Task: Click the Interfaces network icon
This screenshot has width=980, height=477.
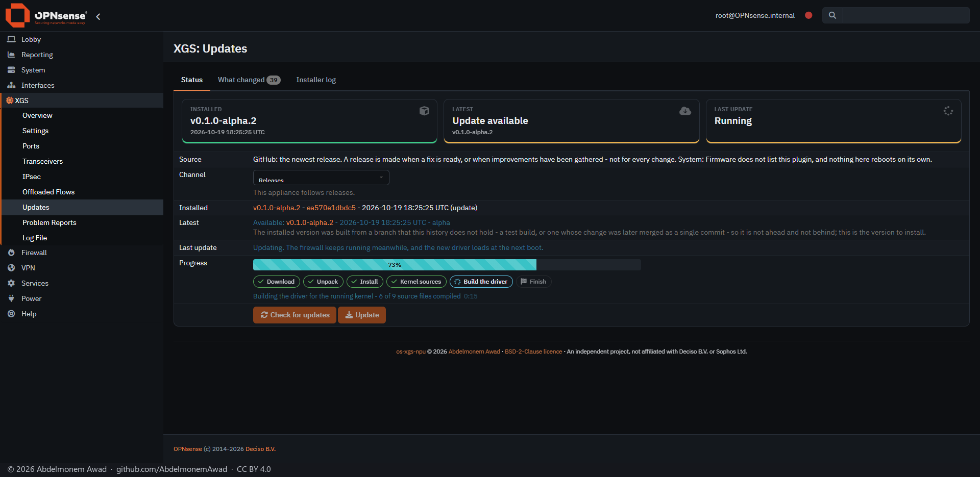Action: 11,85
